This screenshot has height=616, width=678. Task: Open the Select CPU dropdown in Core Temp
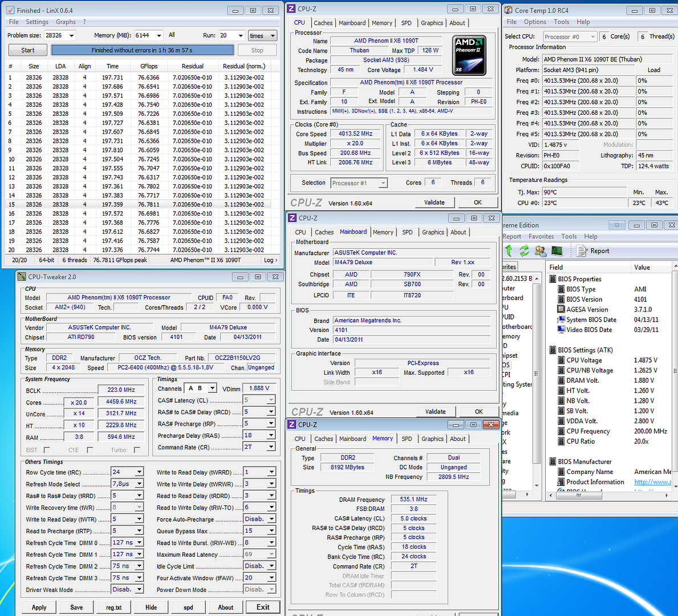pos(592,37)
